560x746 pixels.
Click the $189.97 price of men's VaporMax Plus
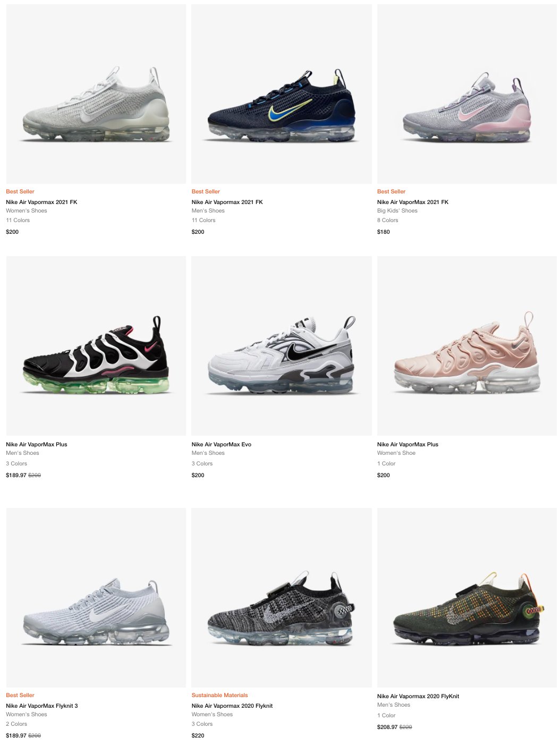tap(16, 475)
